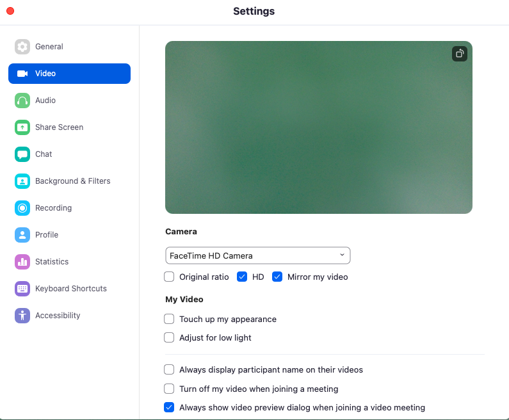Click the "HD" label text
509x420 pixels.
[x=258, y=277]
